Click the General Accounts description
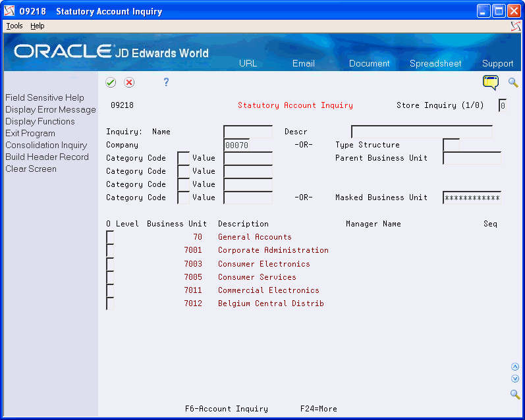This screenshot has width=525, height=420. coord(255,237)
